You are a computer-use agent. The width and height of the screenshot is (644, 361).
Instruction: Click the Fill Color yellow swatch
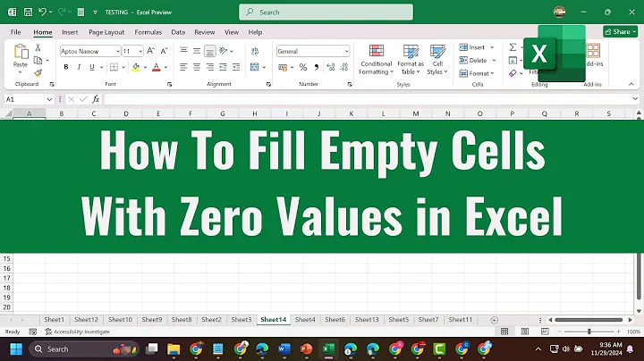(136, 67)
